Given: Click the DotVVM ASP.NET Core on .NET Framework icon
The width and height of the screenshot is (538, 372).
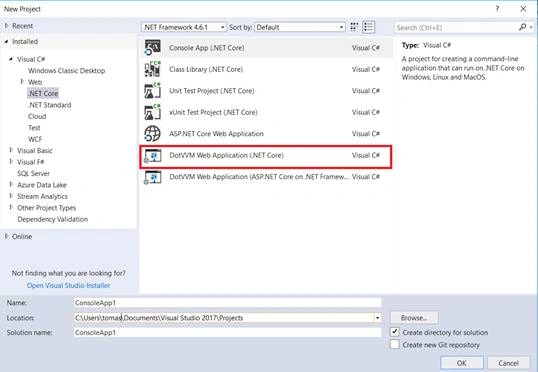Looking at the screenshot, I should pos(152,177).
